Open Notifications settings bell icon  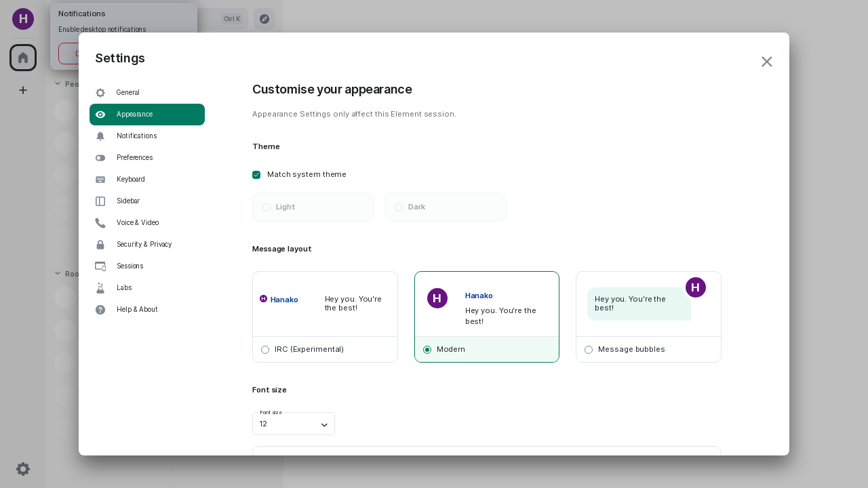100,136
